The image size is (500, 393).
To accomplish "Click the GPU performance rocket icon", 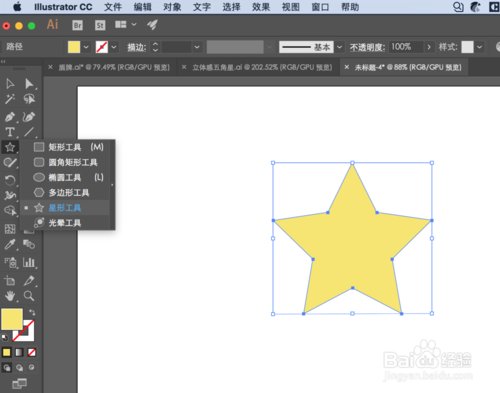I will (x=152, y=25).
